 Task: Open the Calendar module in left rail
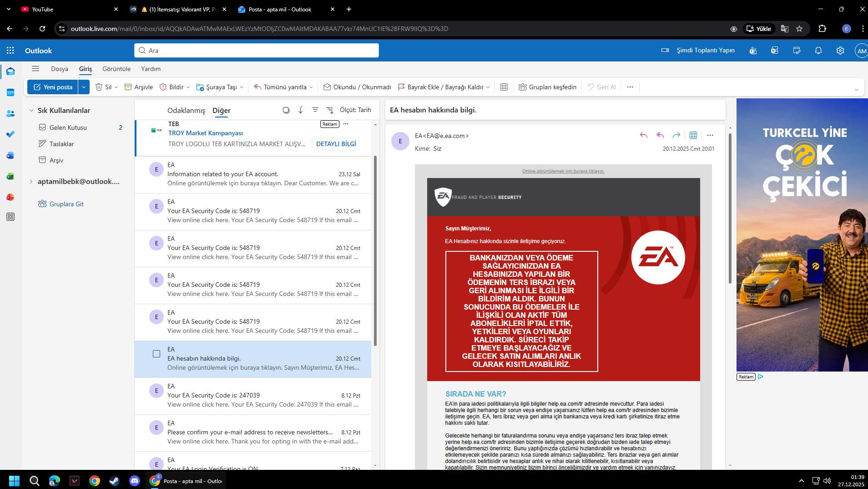10,92
